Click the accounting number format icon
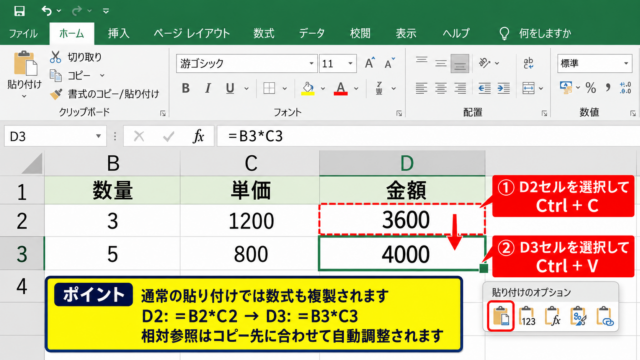The width and height of the screenshot is (640, 360). 566,87
